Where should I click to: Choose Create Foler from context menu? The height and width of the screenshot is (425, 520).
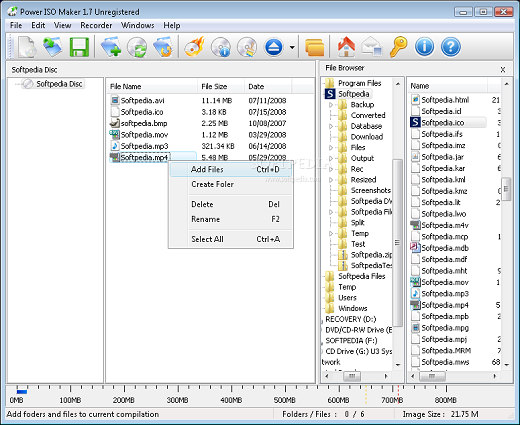[231, 184]
